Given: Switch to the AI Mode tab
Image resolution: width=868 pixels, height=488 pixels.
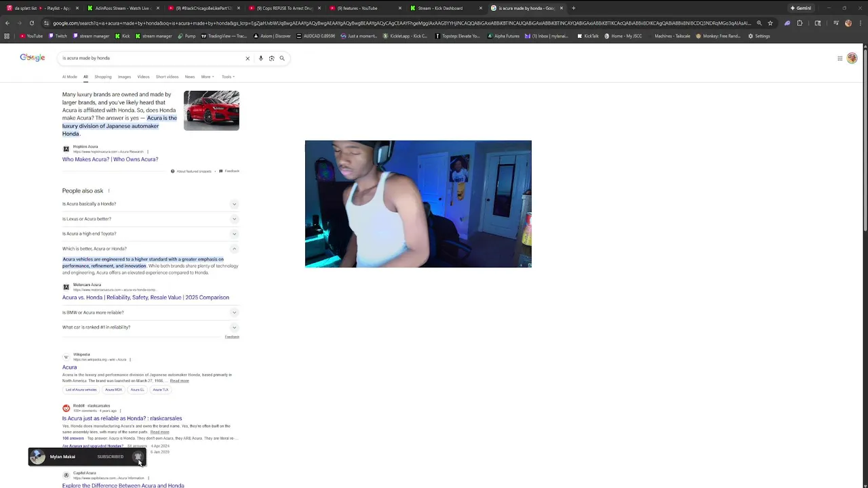Looking at the screenshot, I should pyautogui.click(x=70, y=77).
